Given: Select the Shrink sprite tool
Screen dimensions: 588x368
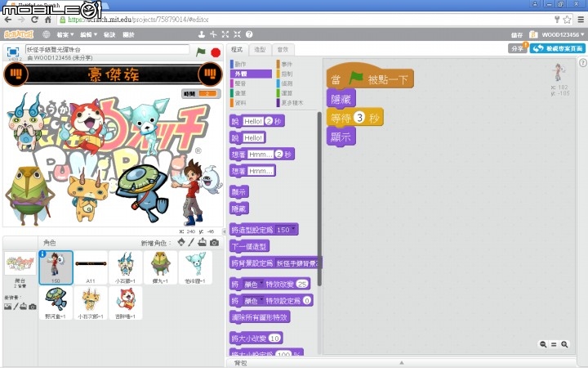Looking at the screenshot, I should (x=237, y=34).
